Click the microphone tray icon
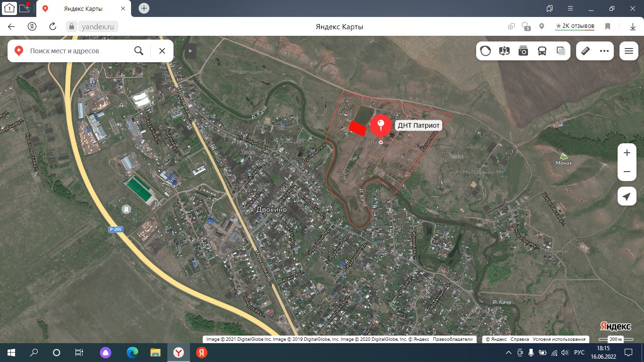Screen dimensions: 644x362 tap(531, 353)
